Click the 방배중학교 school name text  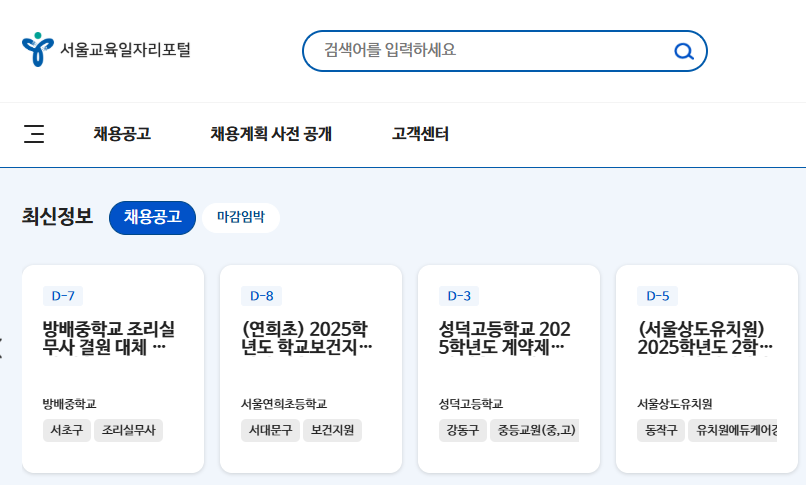[69, 404]
